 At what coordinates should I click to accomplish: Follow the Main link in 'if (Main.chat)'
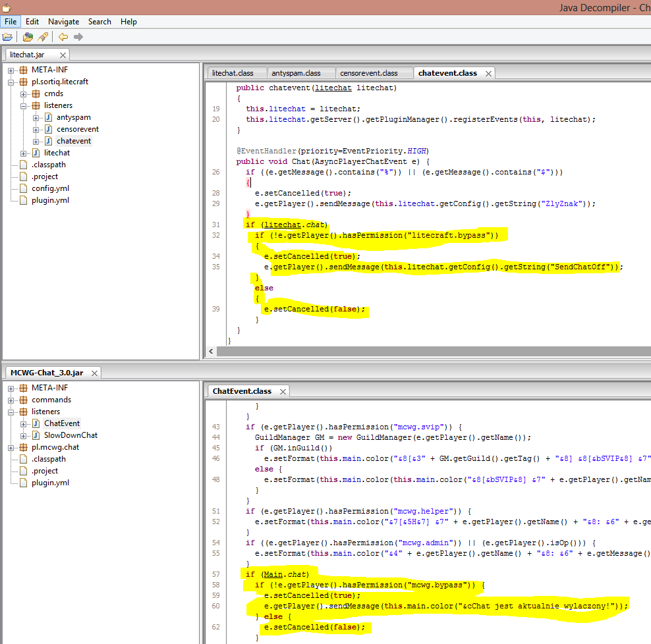pos(273,574)
